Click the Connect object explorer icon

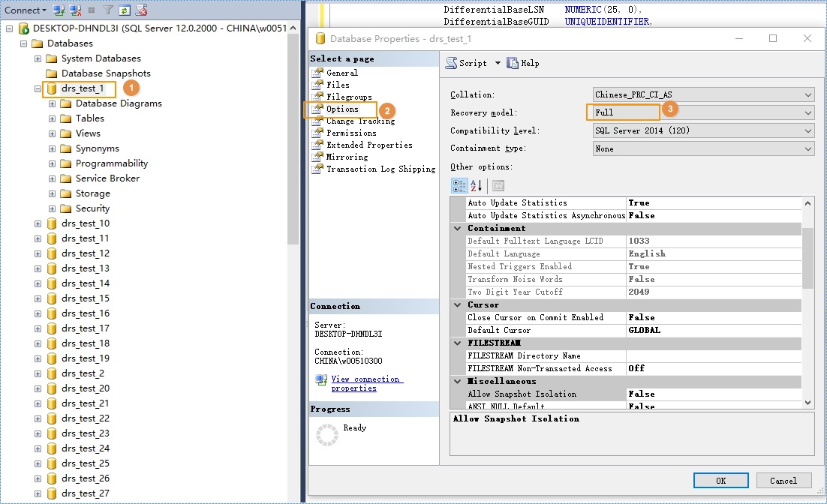click(x=59, y=10)
